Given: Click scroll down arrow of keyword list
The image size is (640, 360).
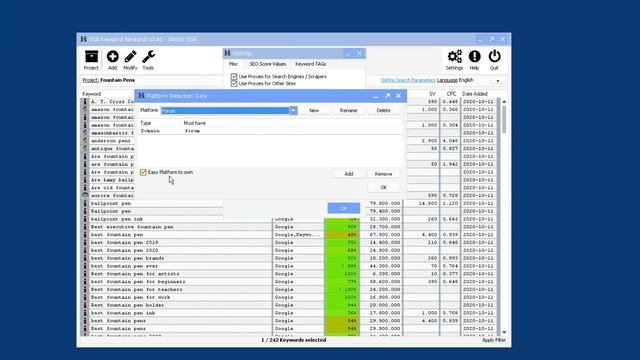Looking at the screenshot, I should click(x=504, y=332).
